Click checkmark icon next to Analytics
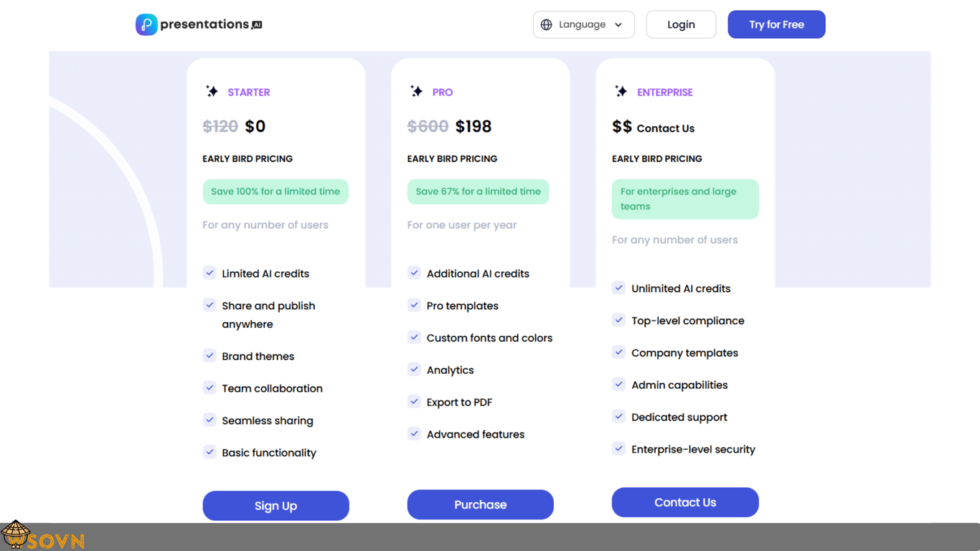 coord(414,369)
